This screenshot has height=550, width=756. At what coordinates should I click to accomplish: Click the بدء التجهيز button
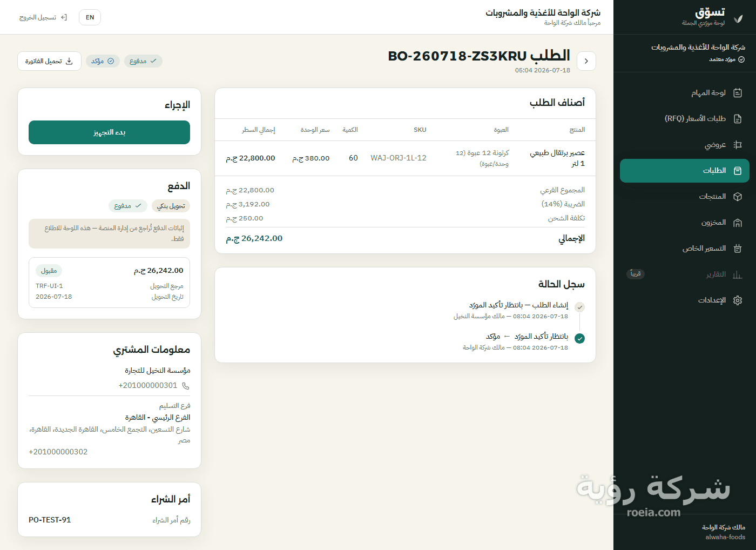click(x=109, y=132)
